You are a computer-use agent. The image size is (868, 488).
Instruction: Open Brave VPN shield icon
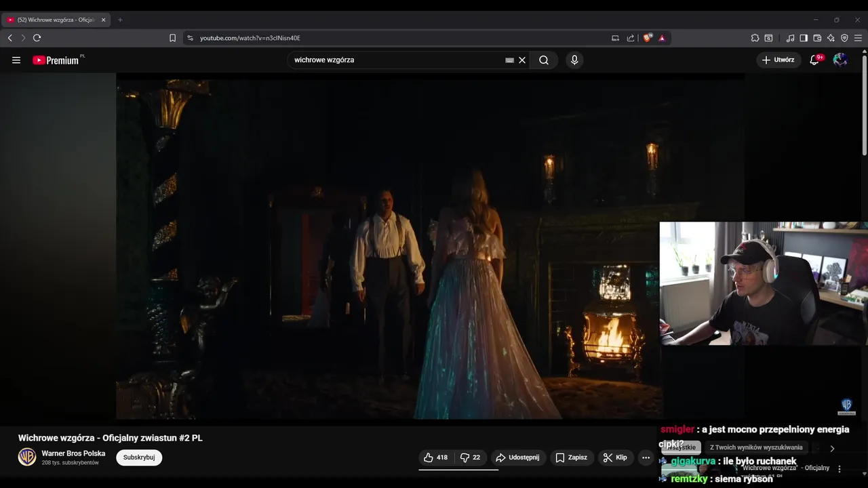click(x=844, y=38)
